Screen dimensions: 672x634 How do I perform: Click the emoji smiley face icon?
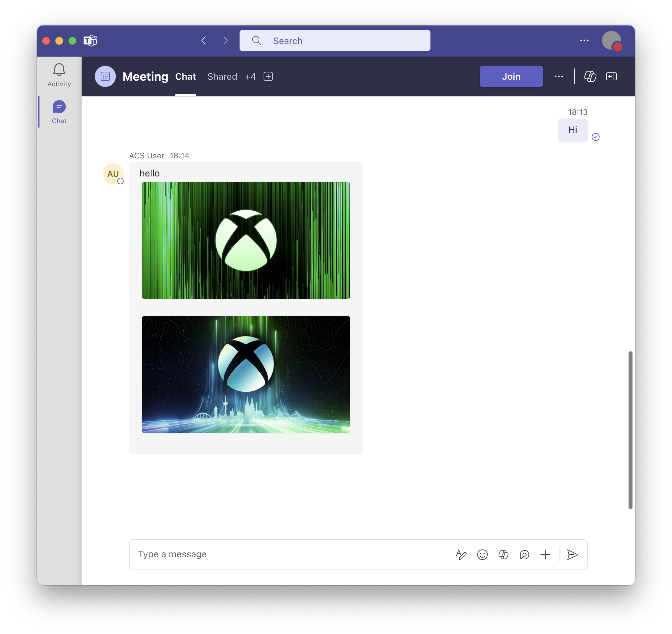point(481,554)
